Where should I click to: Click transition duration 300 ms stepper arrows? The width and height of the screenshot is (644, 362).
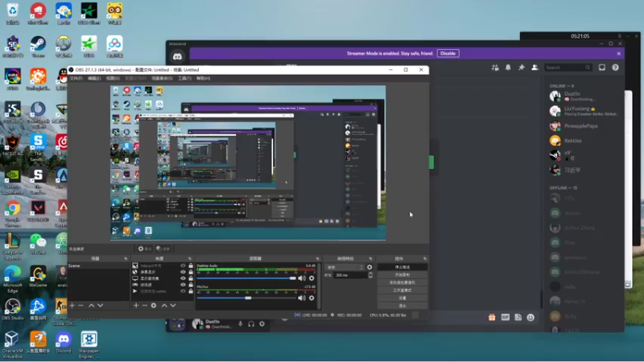[370, 275]
